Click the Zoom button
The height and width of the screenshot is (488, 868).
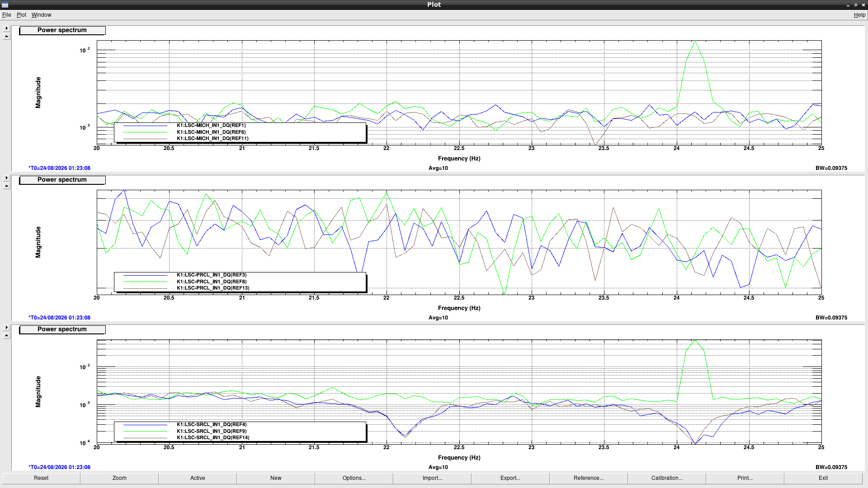[x=119, y=478]
